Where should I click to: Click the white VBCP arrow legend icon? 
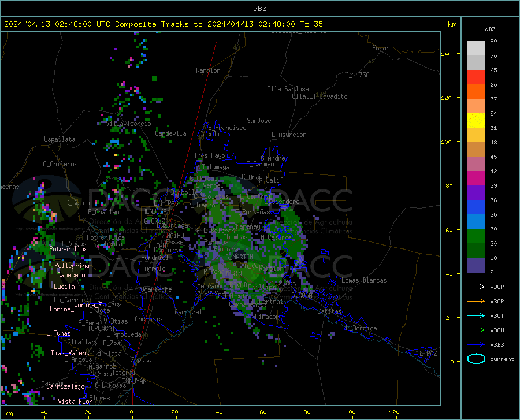(x=476, y=287)
